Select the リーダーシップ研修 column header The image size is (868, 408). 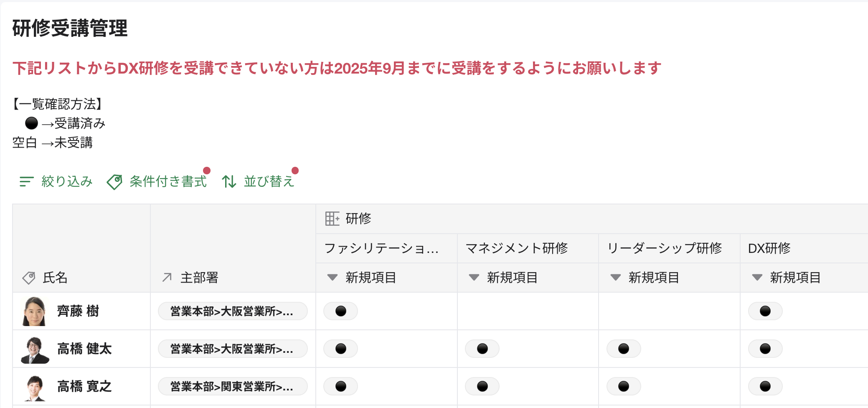coord(664,248)
